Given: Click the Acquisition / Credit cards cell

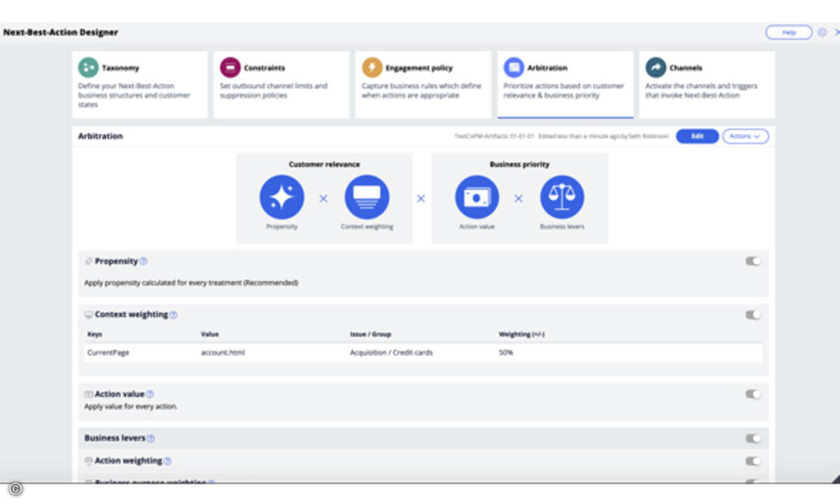Looking at the screenshot, I should [x=391, y=353].
